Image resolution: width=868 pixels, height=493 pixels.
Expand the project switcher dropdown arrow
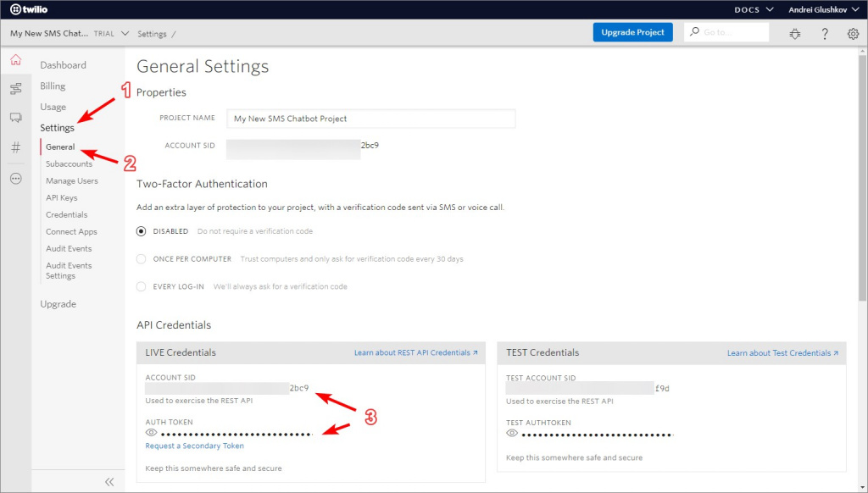tap(125, 34)
